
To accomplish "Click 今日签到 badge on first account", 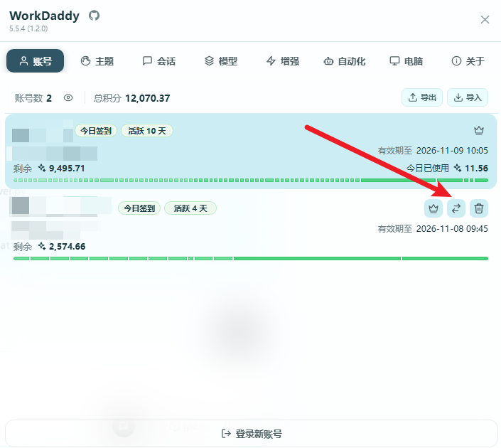I will pyautogui.click(x=96, y=131).
